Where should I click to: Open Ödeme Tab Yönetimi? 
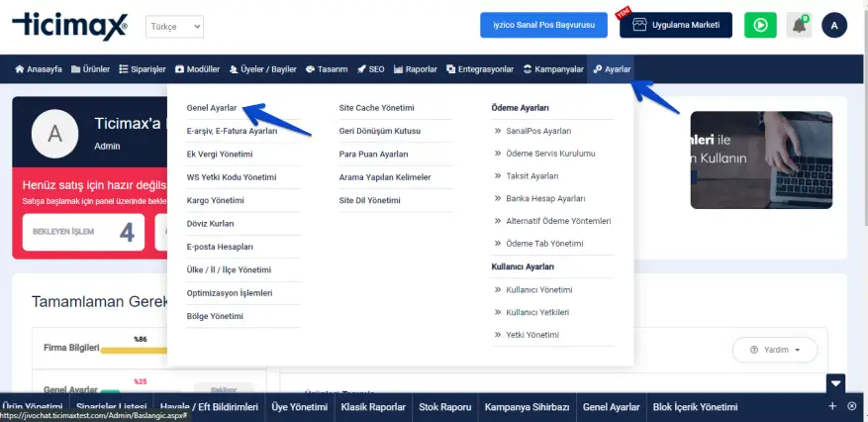pyautogui.click(x=544, y=244)
